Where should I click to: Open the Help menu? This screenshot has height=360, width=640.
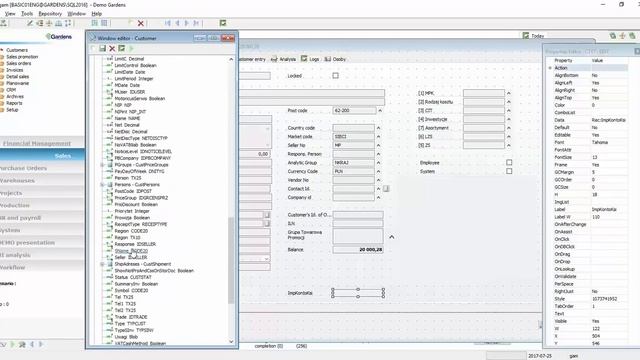tap(96, 13)
